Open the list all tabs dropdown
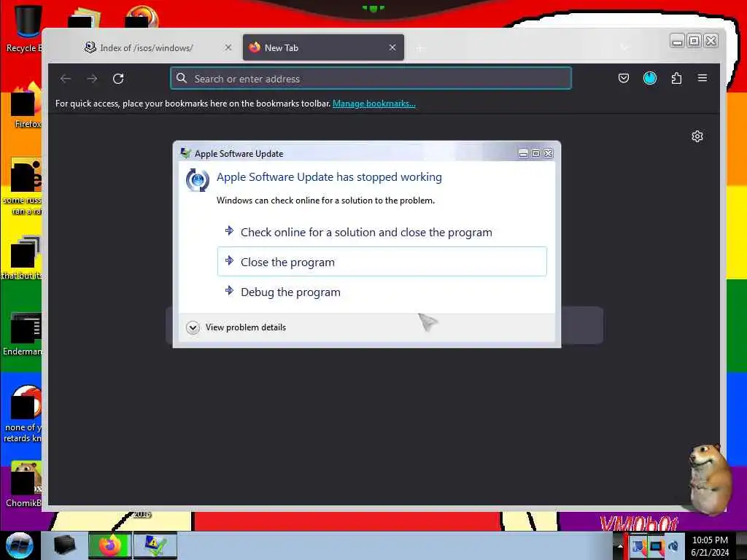The width and height of the screenshot is (747, 560). pos(624,47)
